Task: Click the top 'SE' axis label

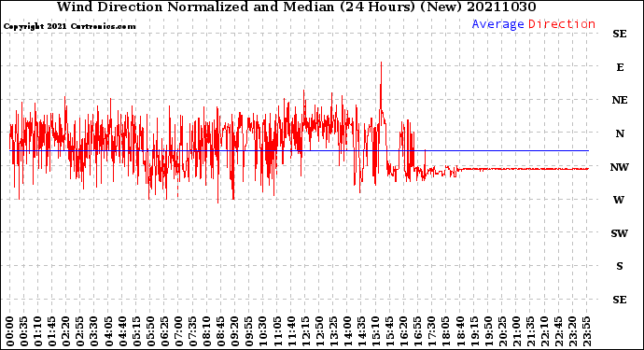Action: (620, 34)
